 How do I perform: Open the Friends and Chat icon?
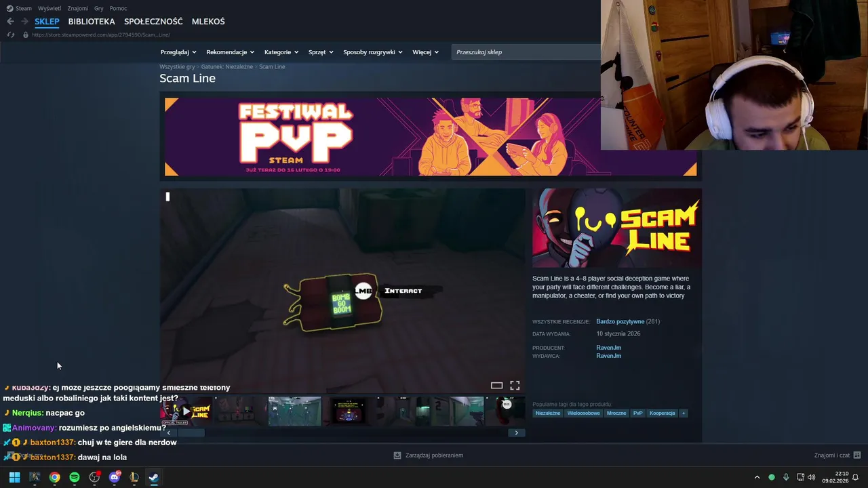pos(857,455)
